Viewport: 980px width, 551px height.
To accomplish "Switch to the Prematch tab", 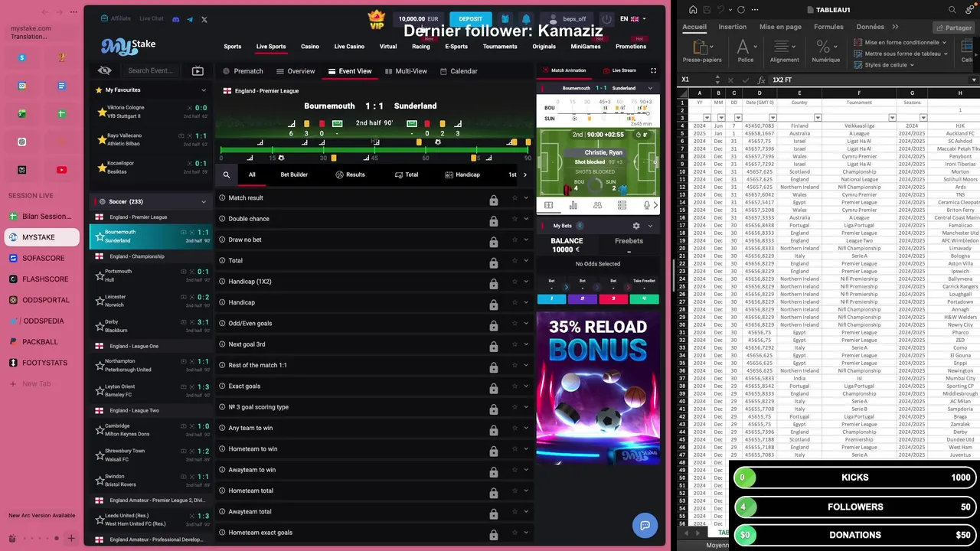I will coord(243,71).
